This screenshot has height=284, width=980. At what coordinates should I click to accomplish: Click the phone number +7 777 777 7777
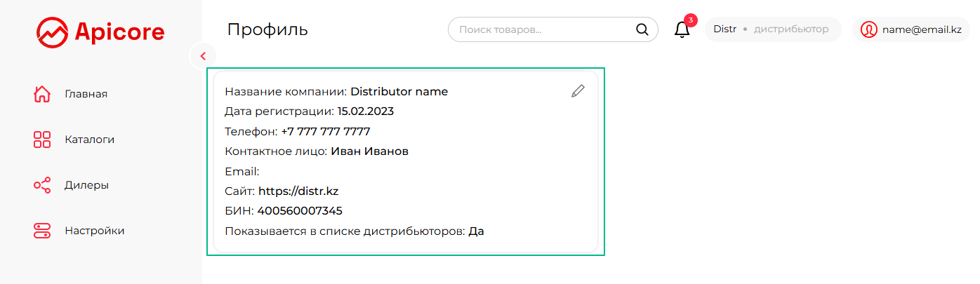click(x=326, y=131)
